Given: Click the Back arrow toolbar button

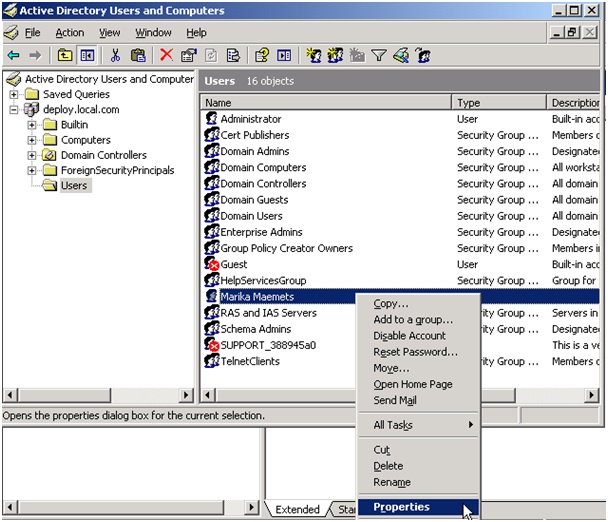Looking at the screenshot, I should coord(13,55).
